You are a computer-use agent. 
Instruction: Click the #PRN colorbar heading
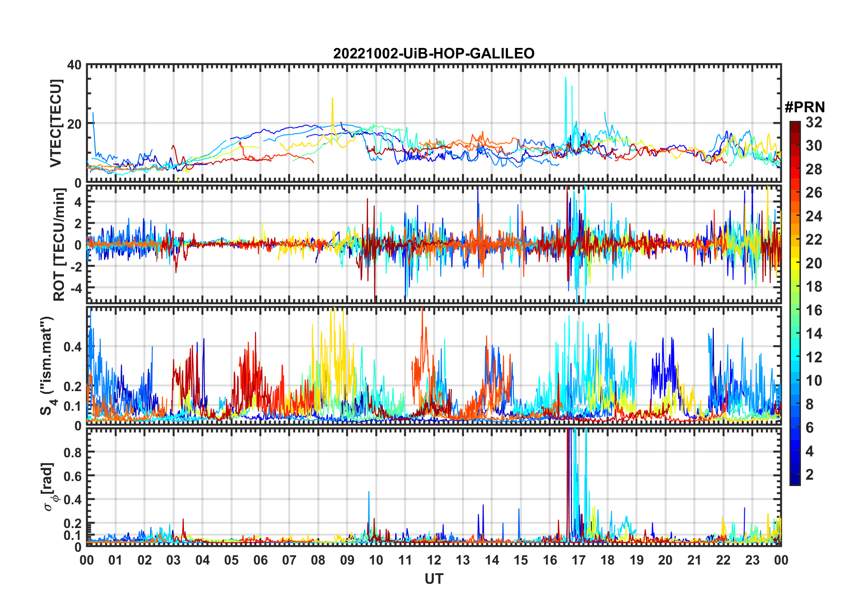pyautogui.click(x=805, y=107)
